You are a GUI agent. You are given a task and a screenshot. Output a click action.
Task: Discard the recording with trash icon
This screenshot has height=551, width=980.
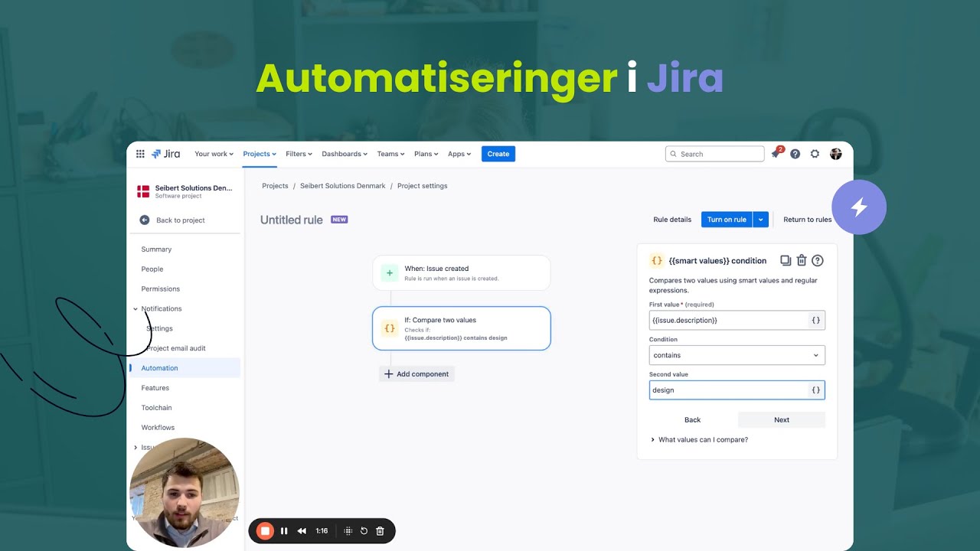tap(380, 530)
